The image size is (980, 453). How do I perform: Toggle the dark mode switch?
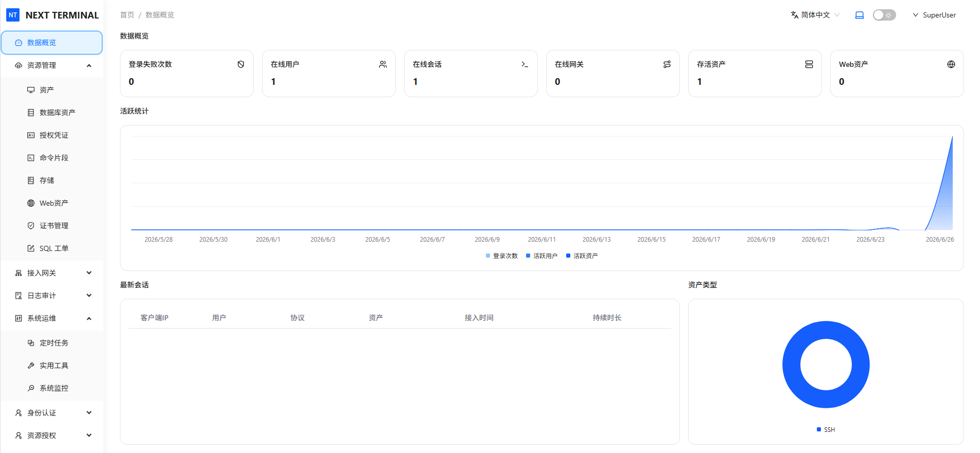click(884, 15)
